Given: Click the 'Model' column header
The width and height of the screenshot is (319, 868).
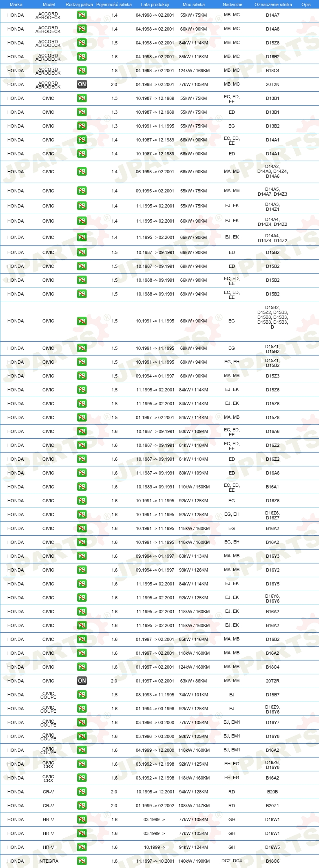Looking at the screenshot, I should [49, 4].
